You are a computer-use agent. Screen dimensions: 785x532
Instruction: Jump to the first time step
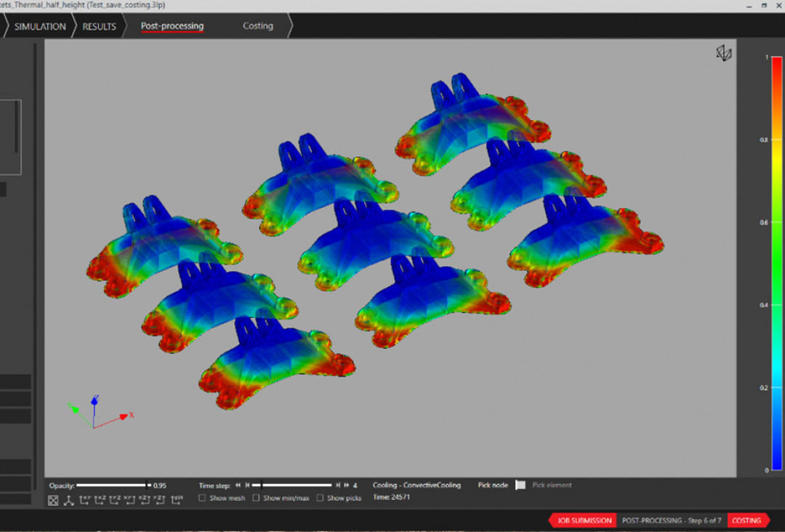tap(238, 485)
